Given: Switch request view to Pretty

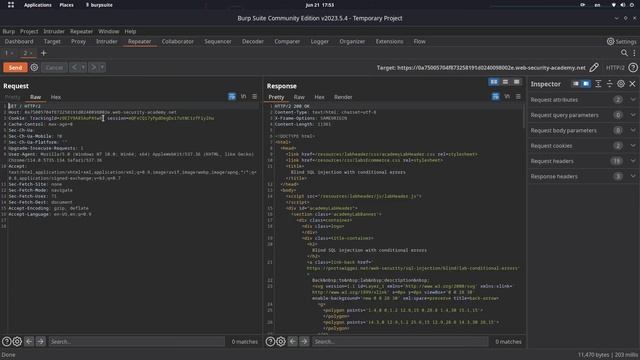Looking at the screenshot, I should (x=12, y=97).
